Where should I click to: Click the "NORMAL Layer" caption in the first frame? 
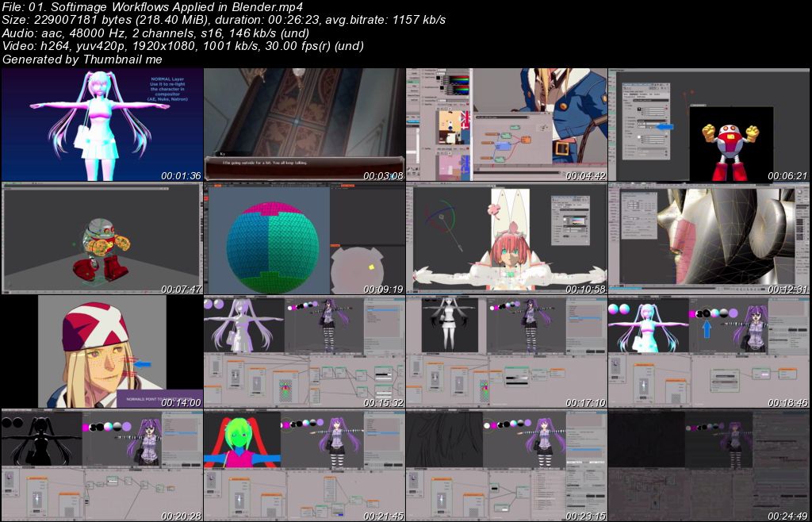point(167,89)
